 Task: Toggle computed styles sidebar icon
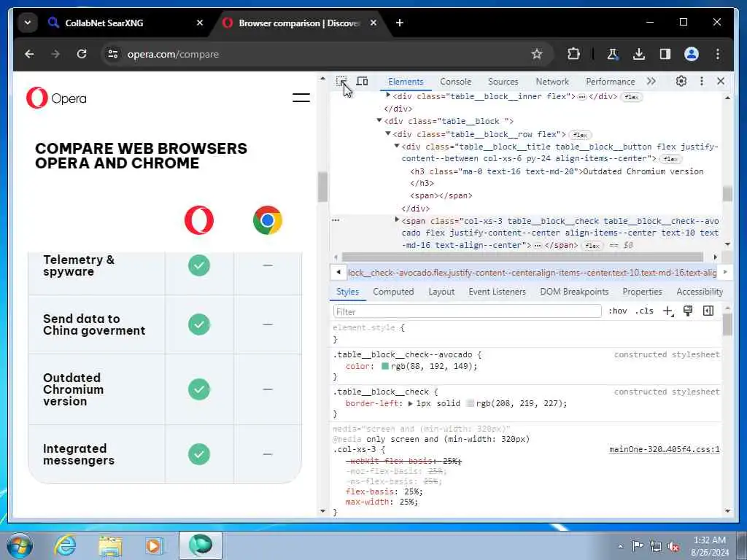(708, 311)
